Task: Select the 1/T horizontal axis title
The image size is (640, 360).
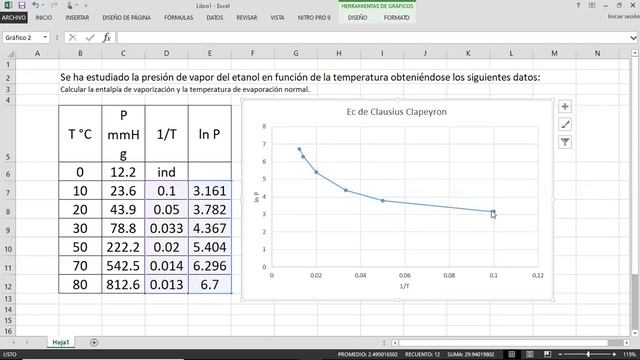Action: [x=404, y=286]
